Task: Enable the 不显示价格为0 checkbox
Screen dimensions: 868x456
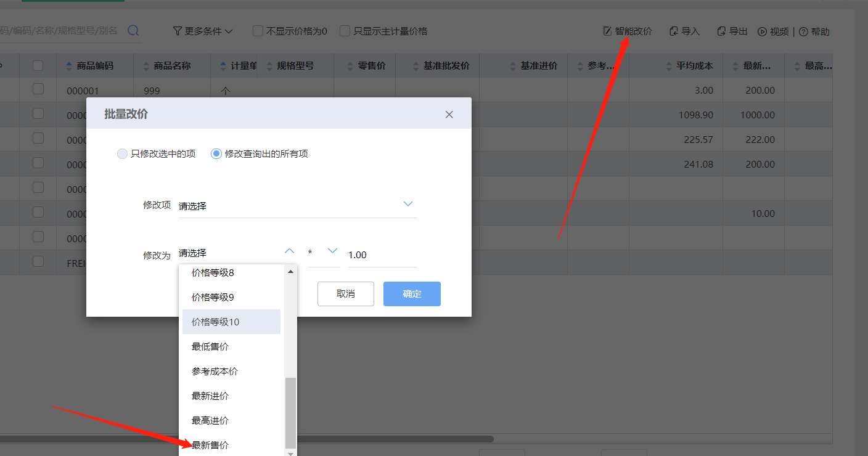Action: [257, 31]
